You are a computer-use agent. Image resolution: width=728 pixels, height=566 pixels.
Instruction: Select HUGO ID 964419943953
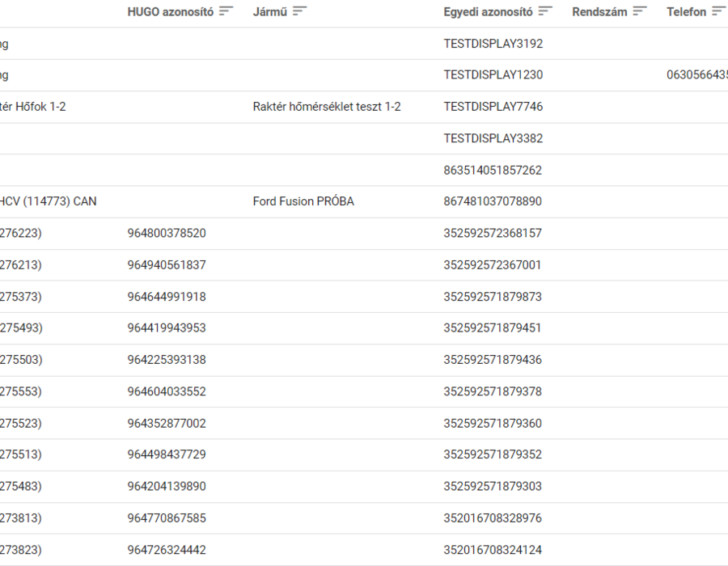tap(167, 328)
